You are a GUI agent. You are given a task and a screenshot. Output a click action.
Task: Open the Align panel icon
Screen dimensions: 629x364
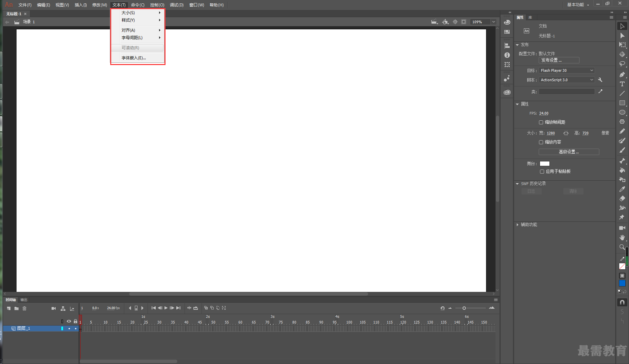pyautogui.click(x=507, y=45)
